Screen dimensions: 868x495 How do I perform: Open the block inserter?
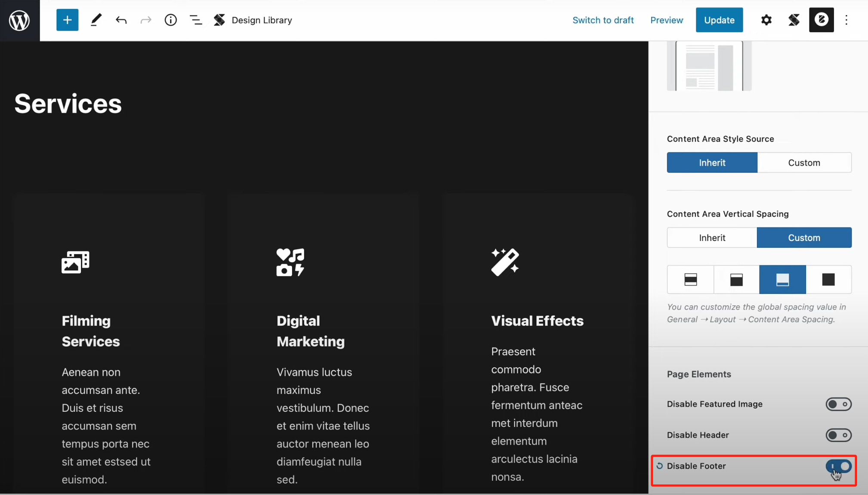tap(67, 20)
